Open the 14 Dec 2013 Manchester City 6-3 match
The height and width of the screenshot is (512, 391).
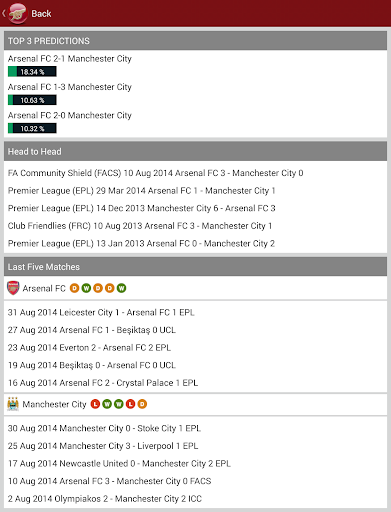pyautogui.click(x=141, y=208)
